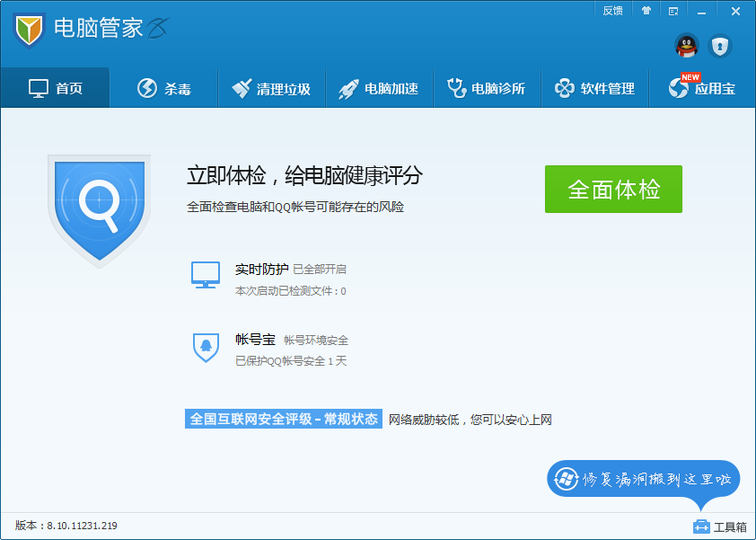Click the 电脑管家 shield logo
Image resolution: width=756 pixels, height=540 pixels.
click(29, 30)
